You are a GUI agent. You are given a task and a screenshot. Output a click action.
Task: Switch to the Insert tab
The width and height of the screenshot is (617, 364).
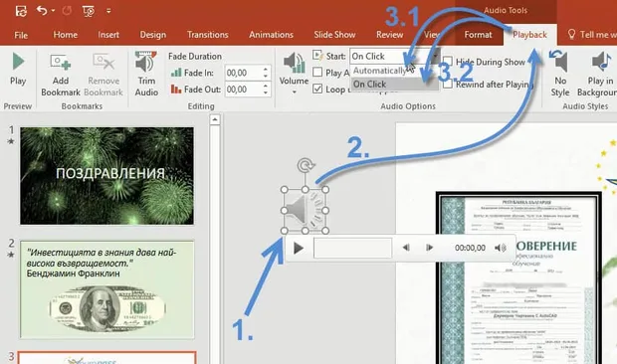click(x=108, y=35)
